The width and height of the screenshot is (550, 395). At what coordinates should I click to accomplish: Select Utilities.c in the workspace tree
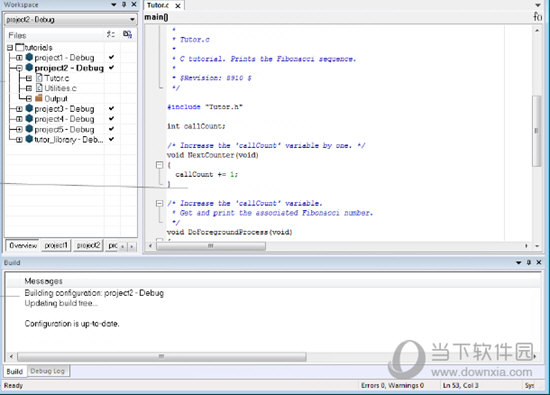pyautogui.click(x=60, y=88)
